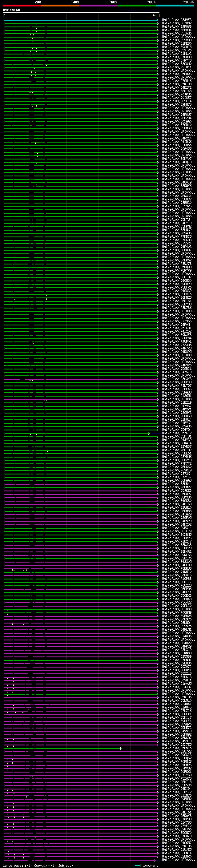This screenshot has width=197, height=868.
Task: Select the UniRef100_B4PI69 label
Action: click(176, 504)
